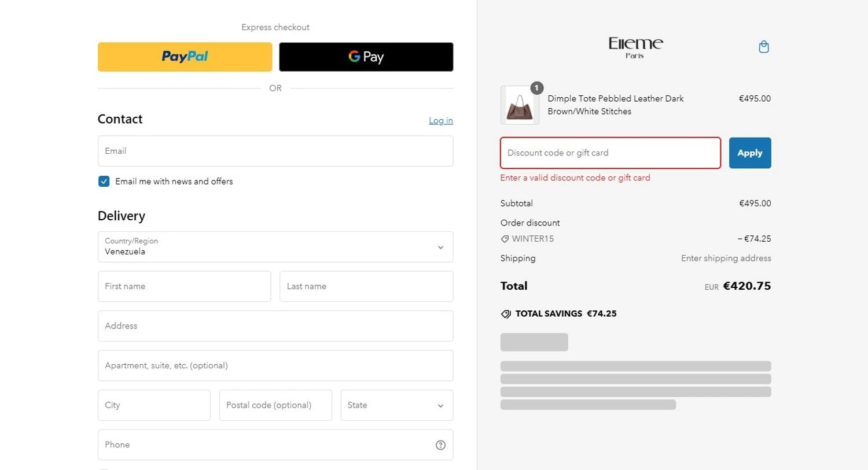868x470 pixels.
Task: Click the Email me with news and offers label
Action: tap(174, 182)
